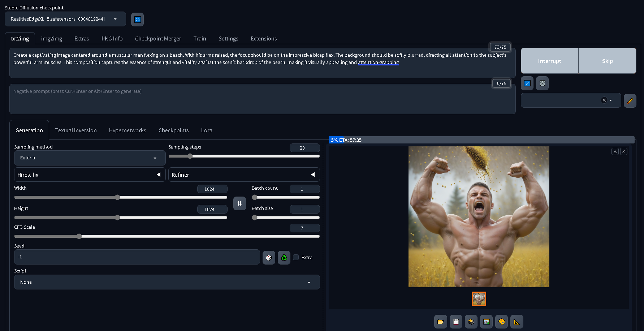Viewport: 644px width, 331px height.
Task: Select the Checkpoints sub-tab
Action: click(174, 130)
